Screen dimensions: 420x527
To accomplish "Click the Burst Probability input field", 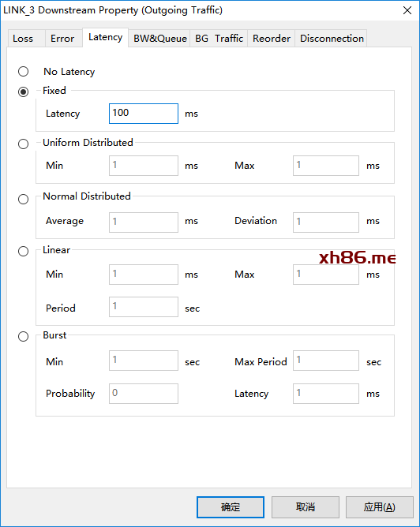I will (x=144, y=394).
